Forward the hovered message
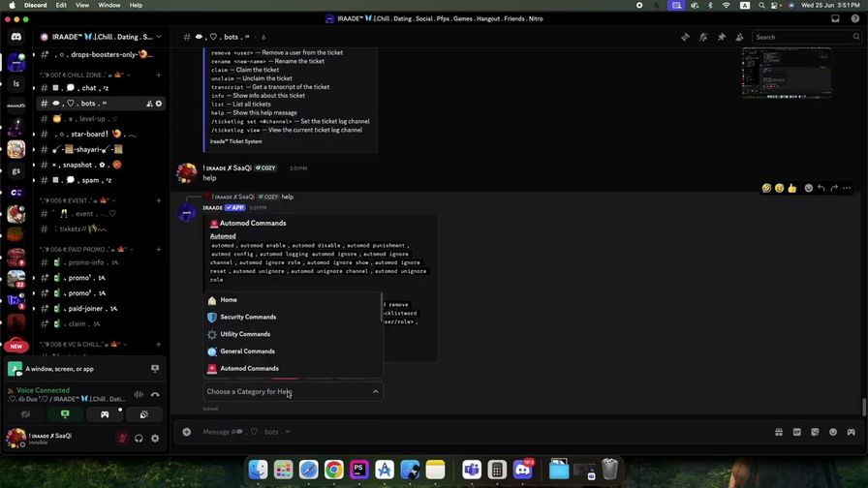Viewport: 868px width, 488px height. point(834,188)
